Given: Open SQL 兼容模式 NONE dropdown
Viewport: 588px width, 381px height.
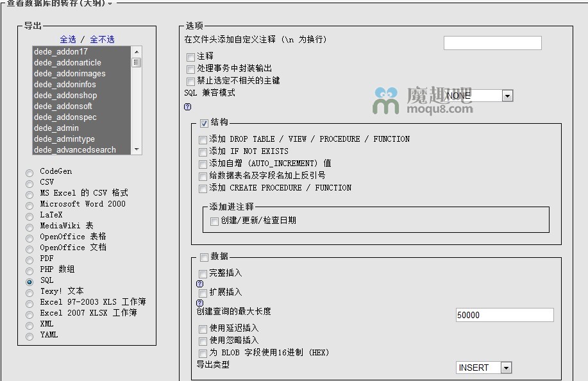Looking at the screenshot, I should click(479, 96).
